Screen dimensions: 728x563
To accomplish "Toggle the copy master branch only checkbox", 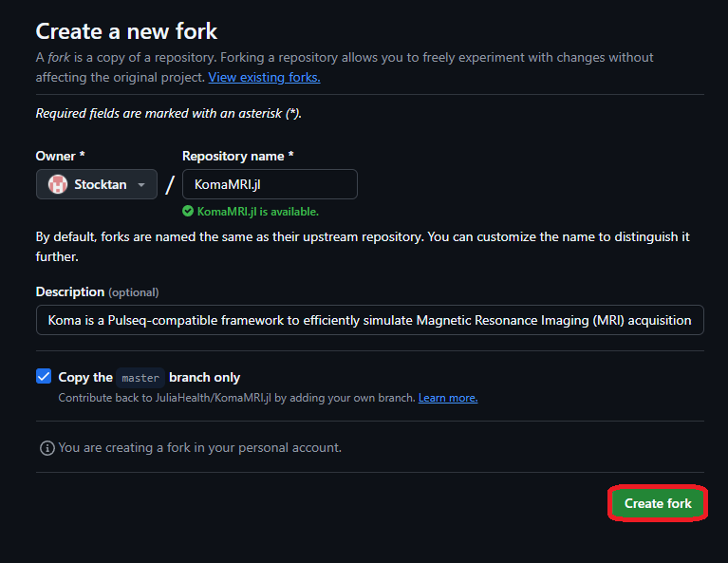I will 44,377.
